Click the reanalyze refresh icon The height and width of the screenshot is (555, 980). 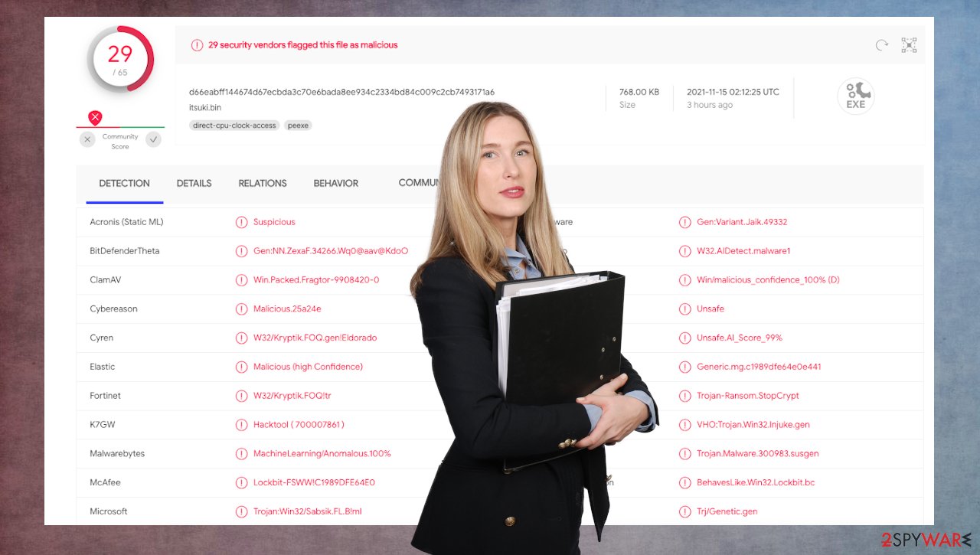tap(882, 45)
